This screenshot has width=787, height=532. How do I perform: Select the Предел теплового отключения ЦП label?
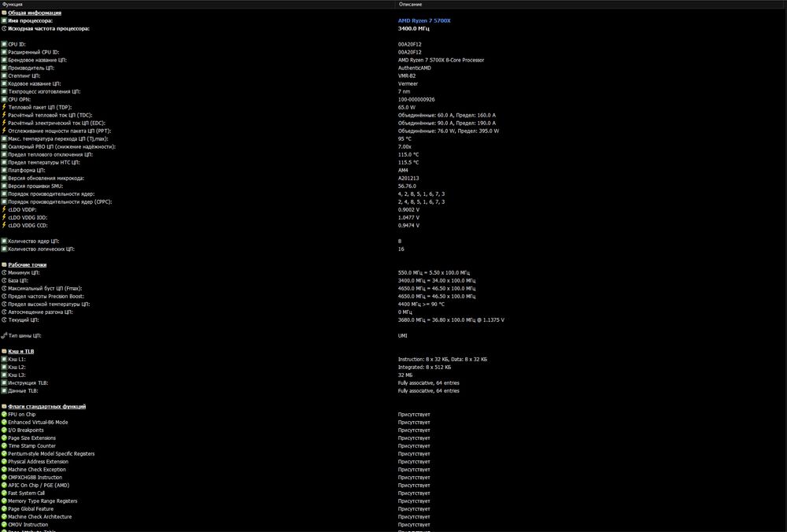[x=50, y=154]
